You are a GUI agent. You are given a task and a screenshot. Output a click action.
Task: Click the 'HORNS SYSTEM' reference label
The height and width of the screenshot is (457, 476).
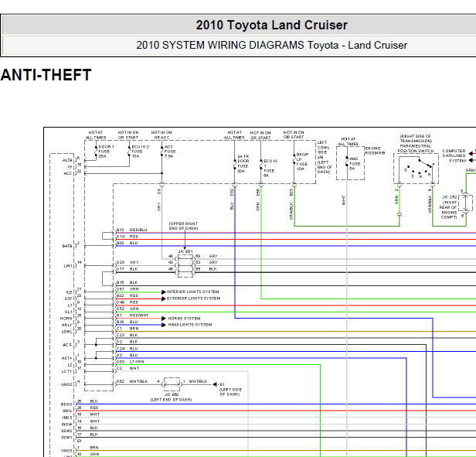coord(184,319)
